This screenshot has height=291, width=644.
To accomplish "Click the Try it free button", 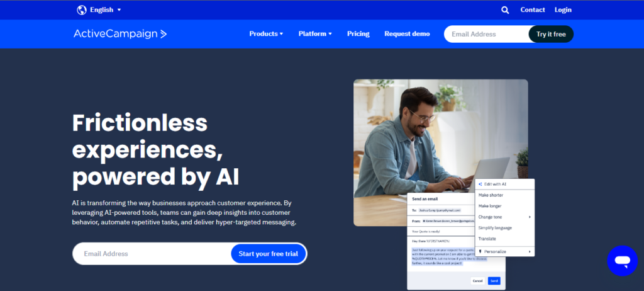I will 551,34.
